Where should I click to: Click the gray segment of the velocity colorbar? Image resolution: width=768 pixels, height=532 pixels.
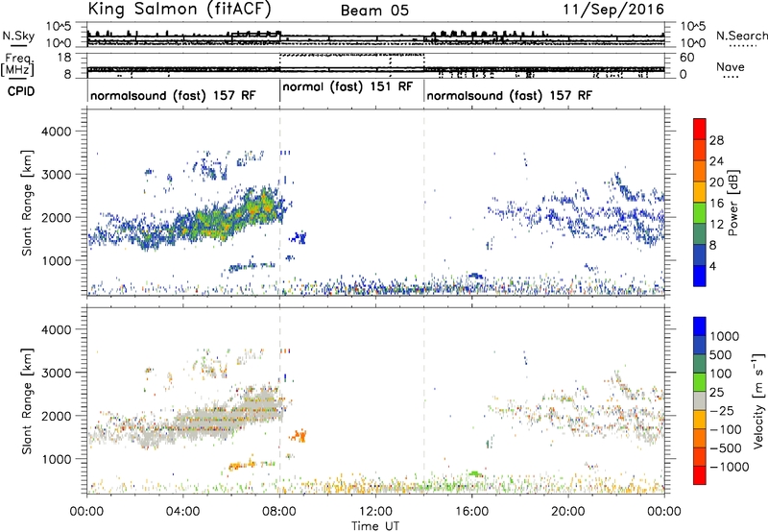pyautogui.click(x=700, y=401)
